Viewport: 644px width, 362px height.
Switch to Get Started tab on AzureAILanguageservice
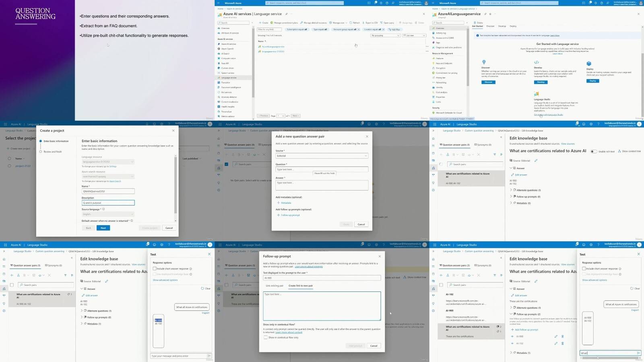tap(477, 26)
